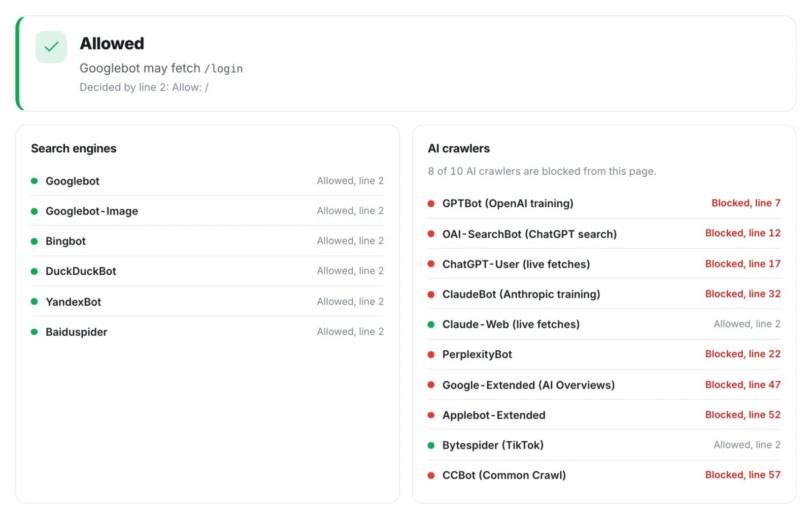Click the green dot beside Bytespider
This screenshot has height=519, width=812.
click(x=431, y=445)
